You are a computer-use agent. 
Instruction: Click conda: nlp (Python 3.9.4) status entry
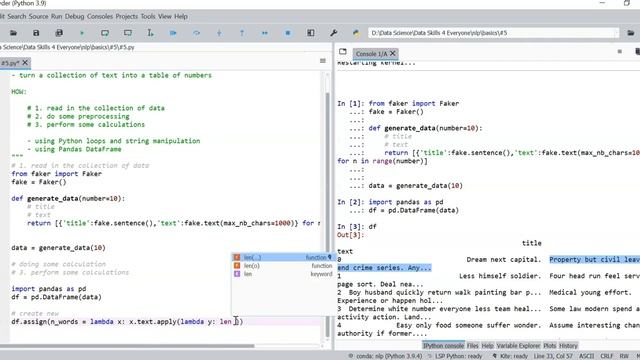tap(386, 356)
